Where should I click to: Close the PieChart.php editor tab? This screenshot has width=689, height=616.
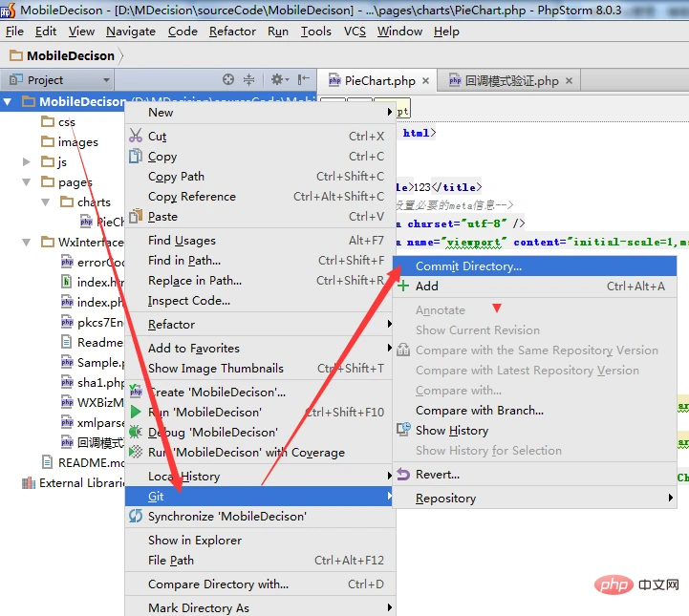click(x=426, y=81)
